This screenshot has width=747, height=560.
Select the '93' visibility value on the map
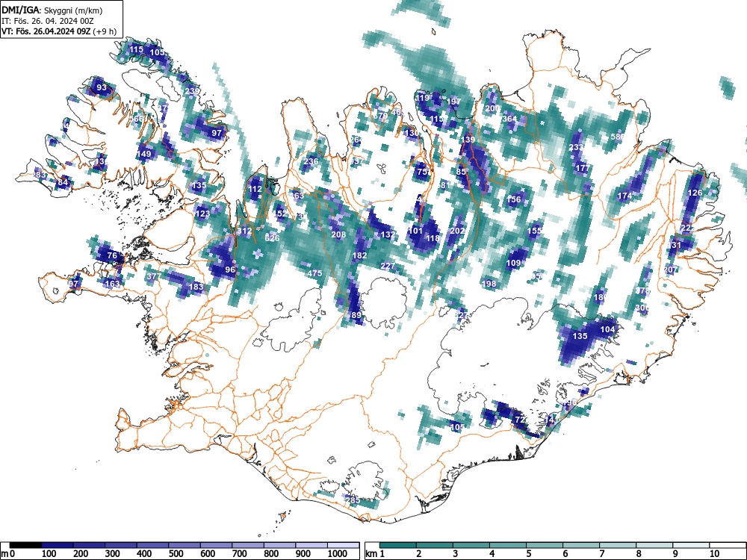pyautogui.click(x=102, y=87)
